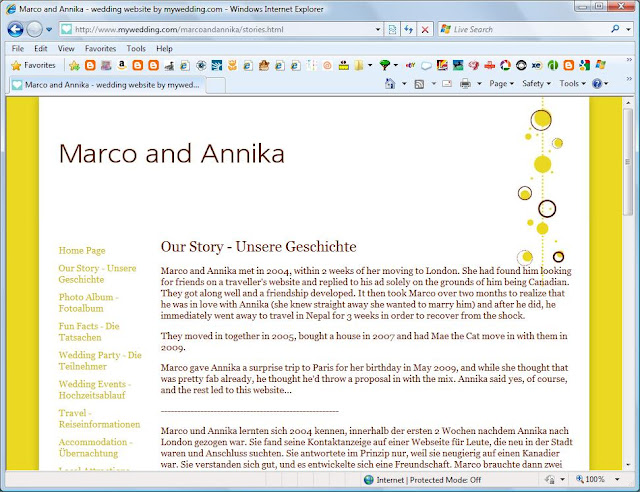This screenshot has height=492, width=640.
Task: Open the recent pages dropdown beside Forward
Action: point(49,29)
